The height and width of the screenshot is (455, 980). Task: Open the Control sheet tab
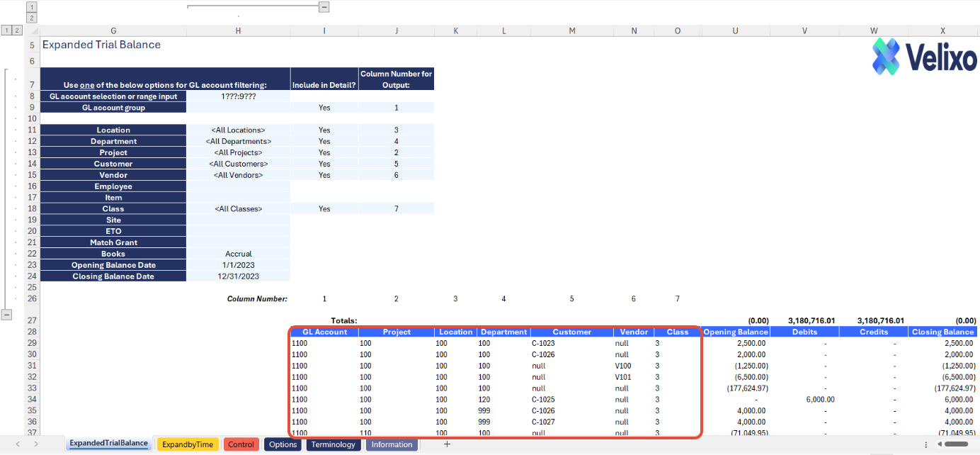(241, 444)
